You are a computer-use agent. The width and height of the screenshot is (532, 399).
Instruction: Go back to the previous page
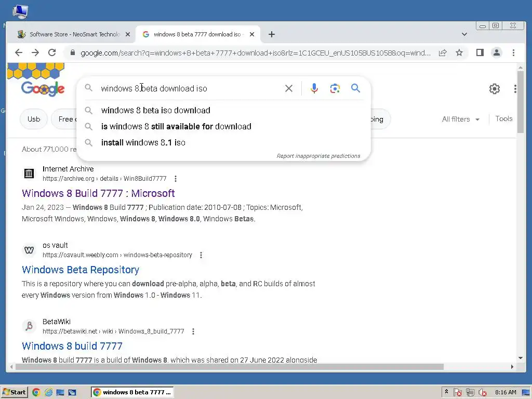[x=19, y=52]
